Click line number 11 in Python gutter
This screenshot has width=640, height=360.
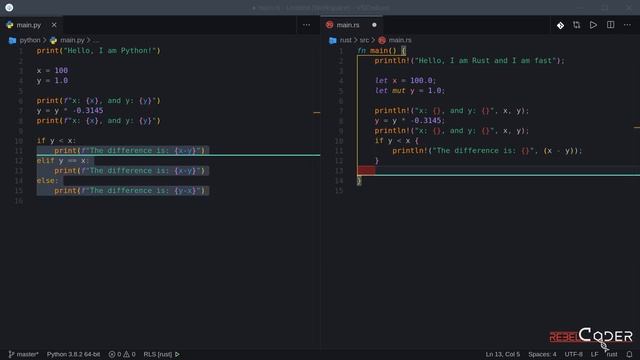click(19, 151)
